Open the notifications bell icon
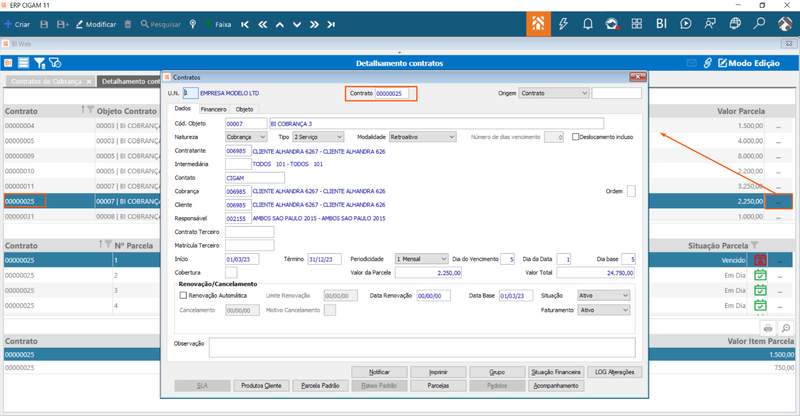 (587, 23)
